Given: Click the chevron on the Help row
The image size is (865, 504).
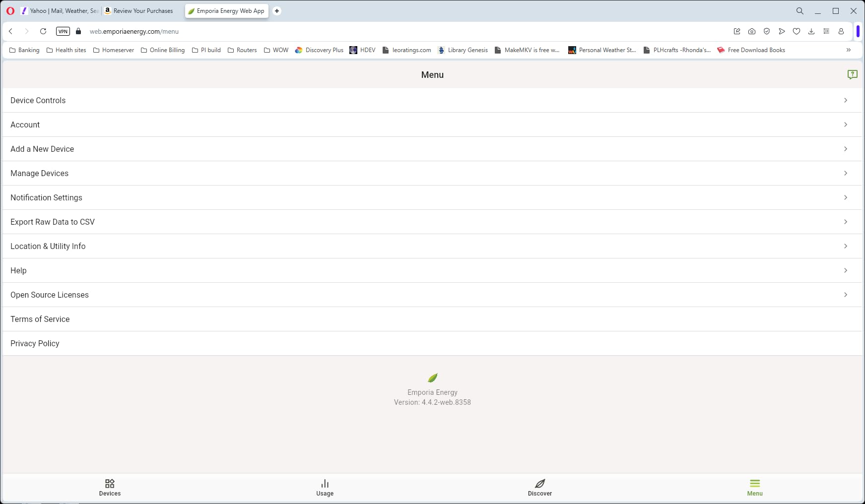Looking at the screenshot, I should pyautogui.click(x=846, y=270).
